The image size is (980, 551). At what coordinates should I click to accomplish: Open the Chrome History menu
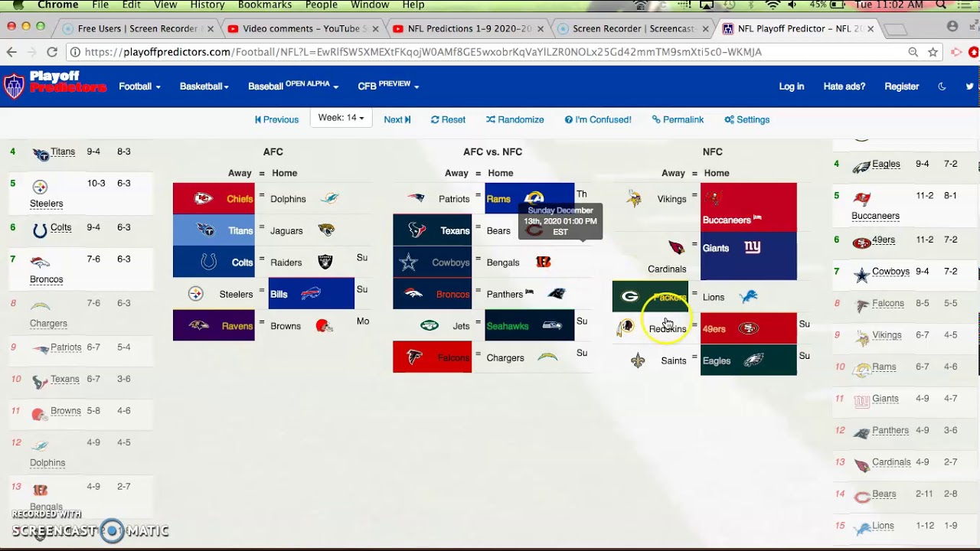point(207,5)
